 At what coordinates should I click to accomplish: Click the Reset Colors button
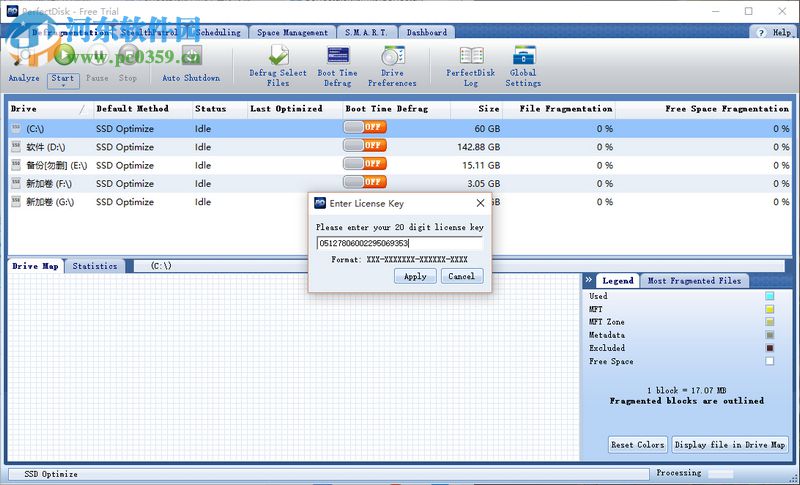(x=637, y=444)
